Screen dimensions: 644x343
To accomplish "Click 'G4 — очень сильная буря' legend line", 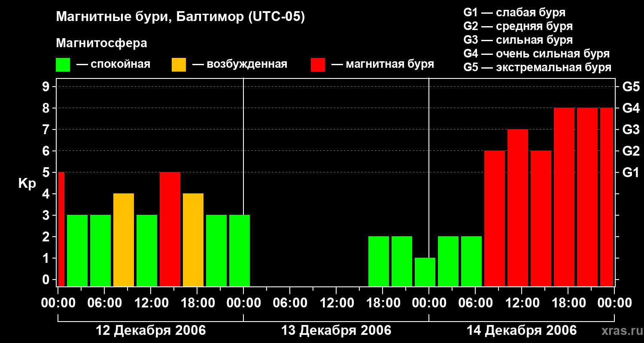I will (x=536, y=54).
